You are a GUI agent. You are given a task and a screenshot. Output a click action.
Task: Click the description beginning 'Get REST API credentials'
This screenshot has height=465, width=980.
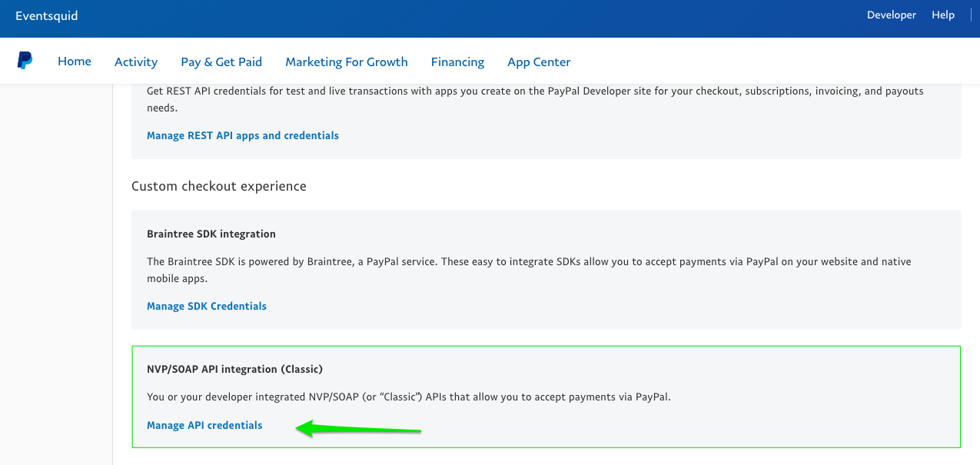pyautogui.click(x=535, y=99)
